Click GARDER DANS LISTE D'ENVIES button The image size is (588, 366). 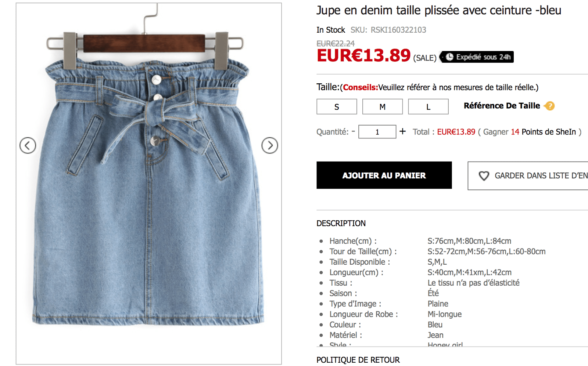coord(528,176)
